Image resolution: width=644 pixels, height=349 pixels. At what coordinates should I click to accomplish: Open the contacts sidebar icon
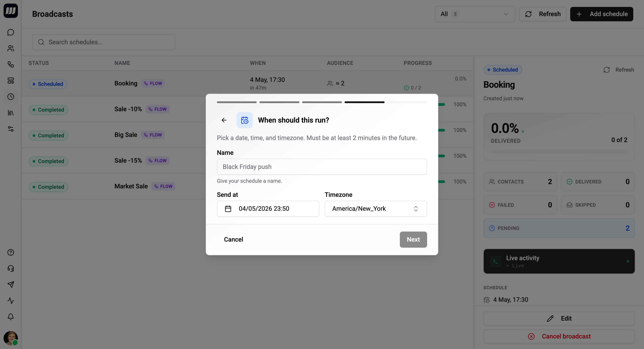pyautogui.click(x=11, y=48)
